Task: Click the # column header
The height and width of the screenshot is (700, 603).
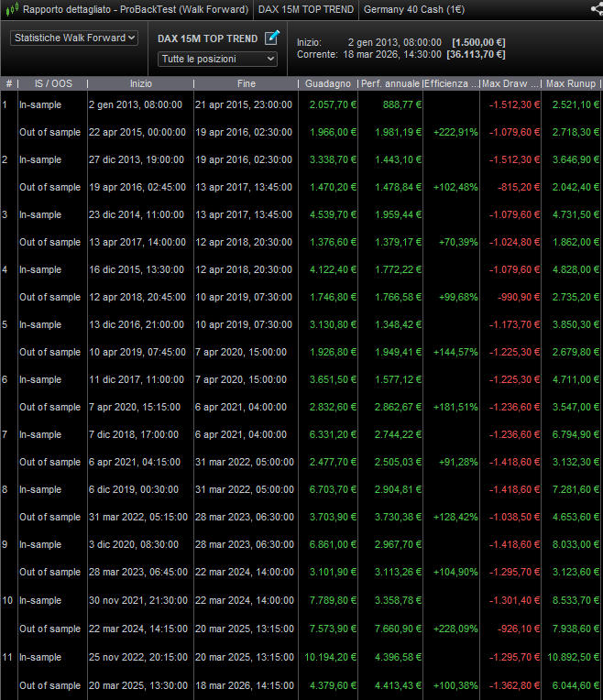Action: pos(9,83)
